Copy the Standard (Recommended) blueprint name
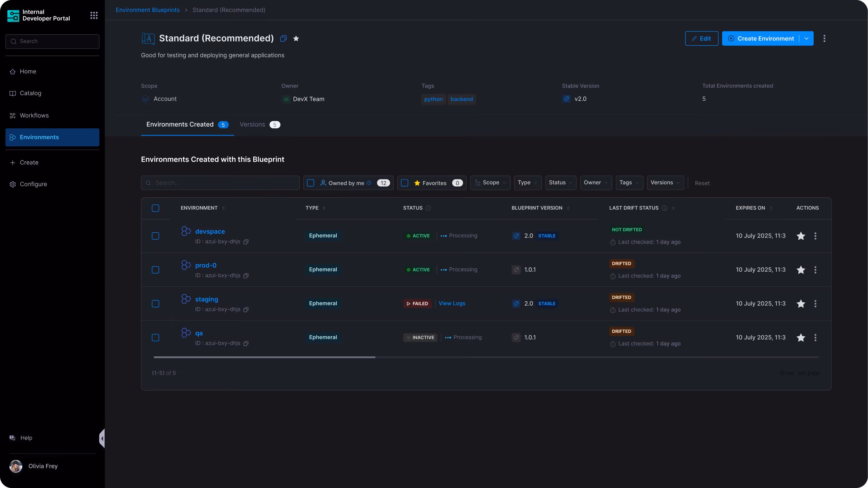 (283, 39)
